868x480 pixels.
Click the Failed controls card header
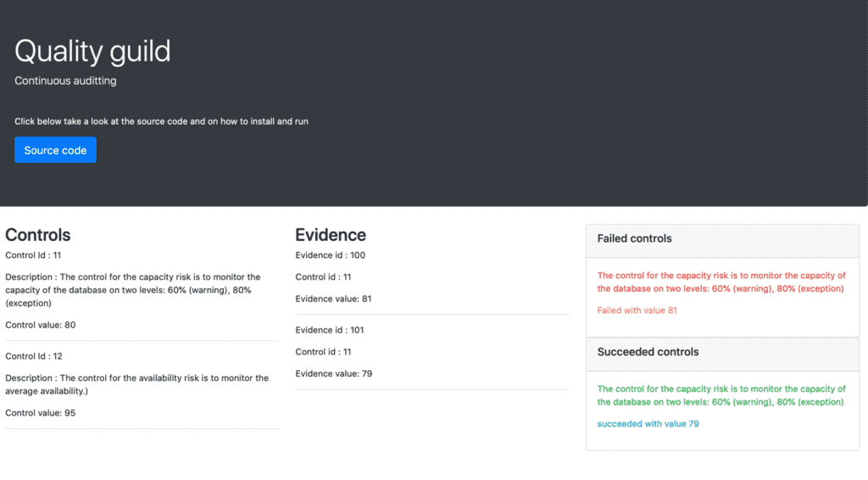[x=634, y=238]
